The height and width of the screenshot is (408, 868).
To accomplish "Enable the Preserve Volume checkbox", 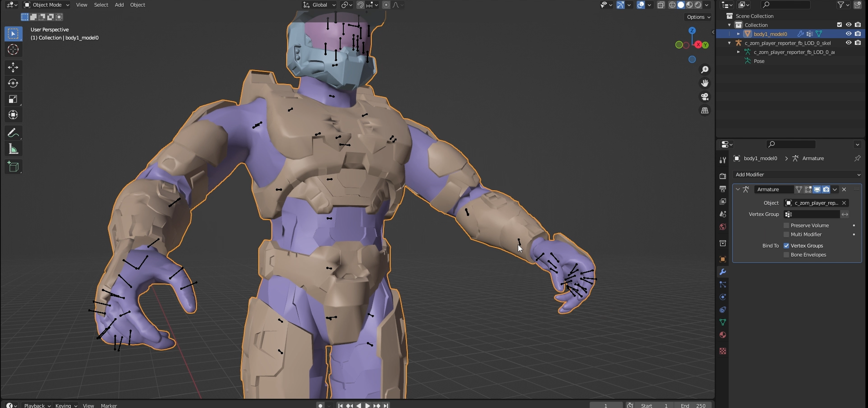I will coord(786,226).
